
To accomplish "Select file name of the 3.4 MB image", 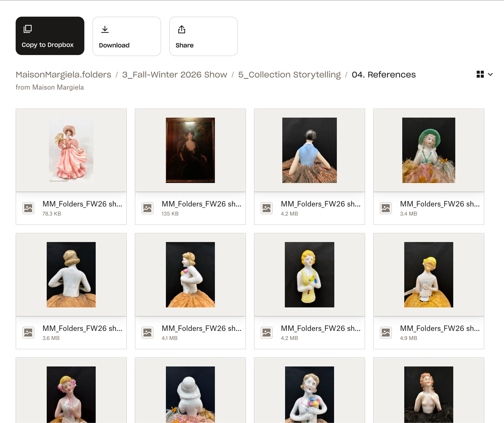I will tap(440, 204).
